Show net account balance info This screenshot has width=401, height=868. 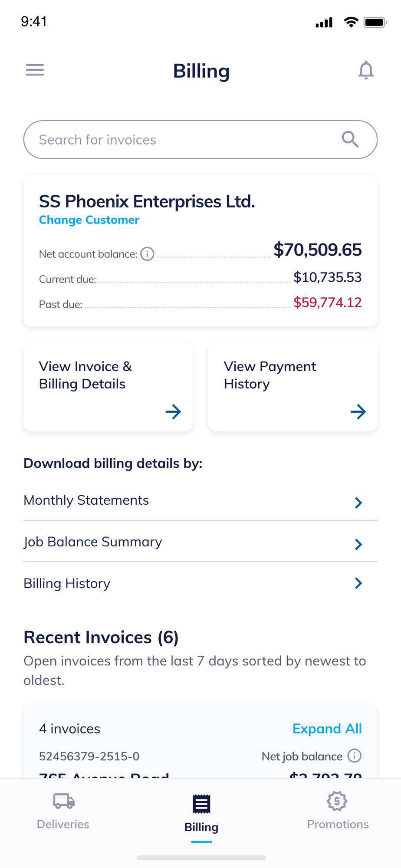[x=148, y=254]
